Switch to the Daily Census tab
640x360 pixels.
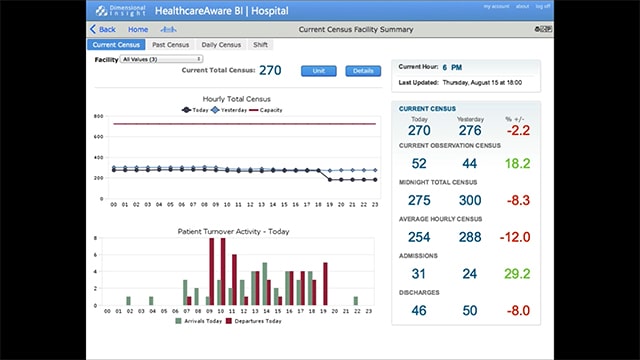[221, 45]
